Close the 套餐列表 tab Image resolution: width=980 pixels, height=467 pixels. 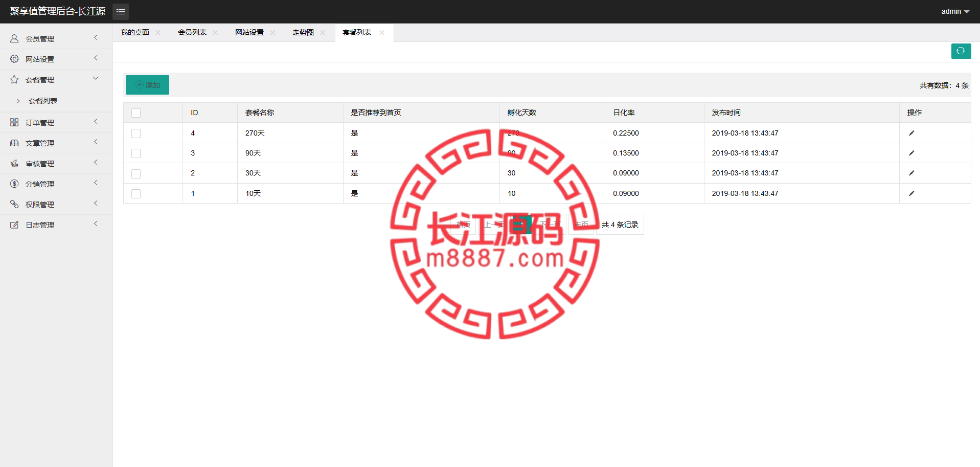point(382,32)
